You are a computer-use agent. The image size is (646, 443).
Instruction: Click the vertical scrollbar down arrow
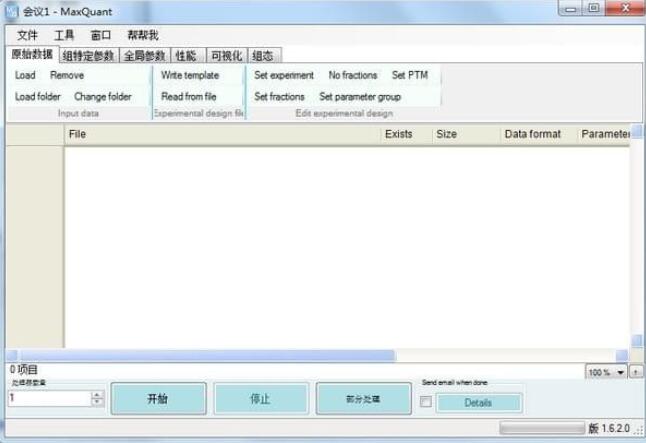click(637, 340)
